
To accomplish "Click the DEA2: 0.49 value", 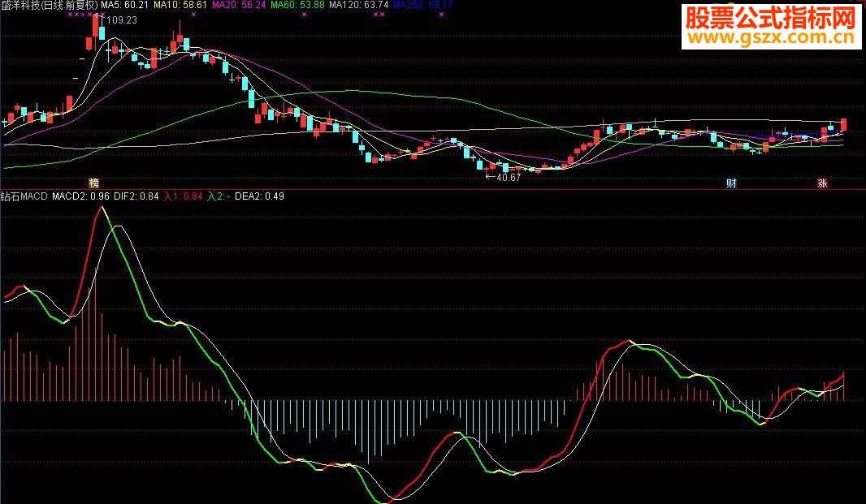I will click(260, 196).
